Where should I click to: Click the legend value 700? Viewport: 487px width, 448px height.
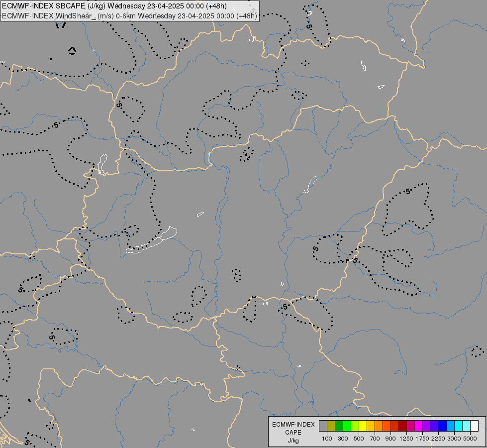click(375, 439)
